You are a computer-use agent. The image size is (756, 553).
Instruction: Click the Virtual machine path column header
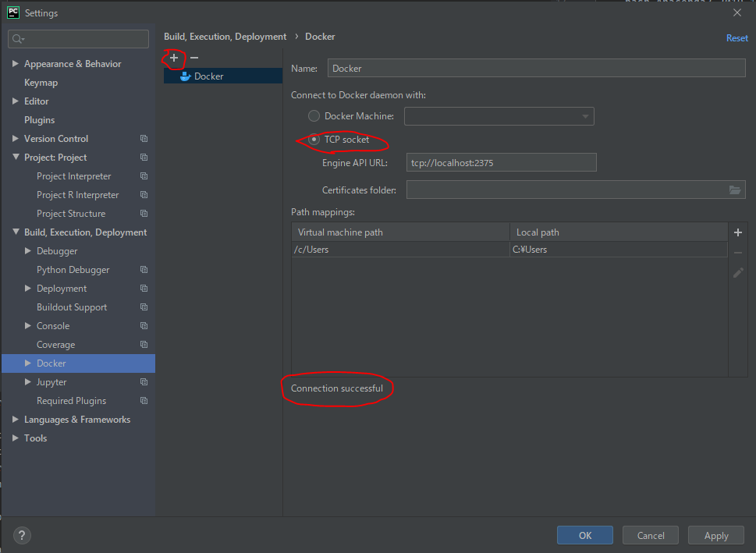pyautogui.click(x=400, y=232)
